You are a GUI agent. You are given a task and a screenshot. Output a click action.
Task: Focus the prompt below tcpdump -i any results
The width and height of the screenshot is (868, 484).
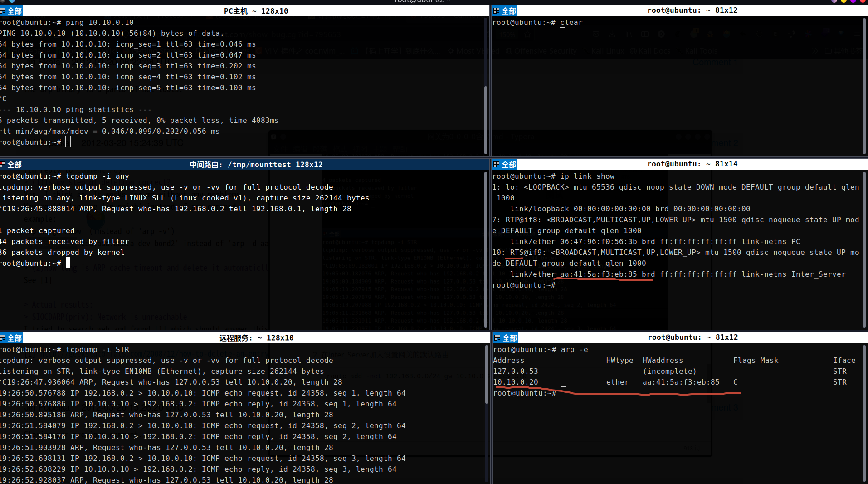(68, 264)
